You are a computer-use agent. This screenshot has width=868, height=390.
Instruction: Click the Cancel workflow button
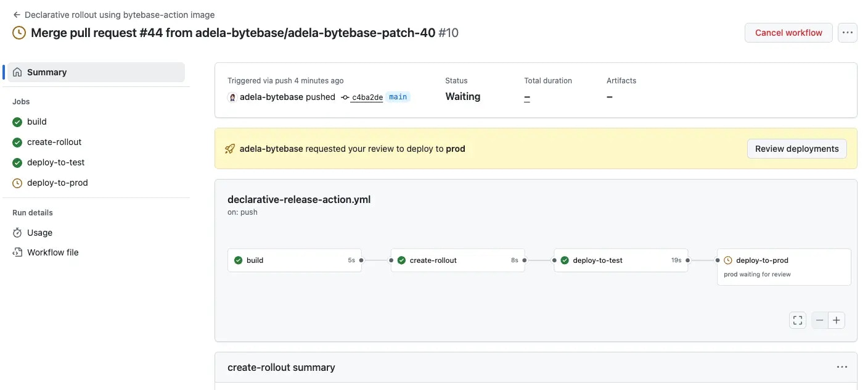[788, 32]
